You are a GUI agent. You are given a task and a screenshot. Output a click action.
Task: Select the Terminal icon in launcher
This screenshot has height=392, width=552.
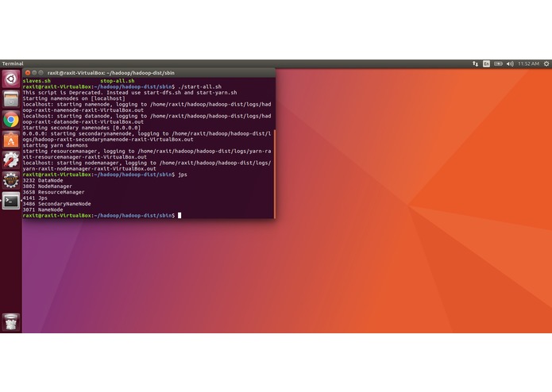[11, 201]
